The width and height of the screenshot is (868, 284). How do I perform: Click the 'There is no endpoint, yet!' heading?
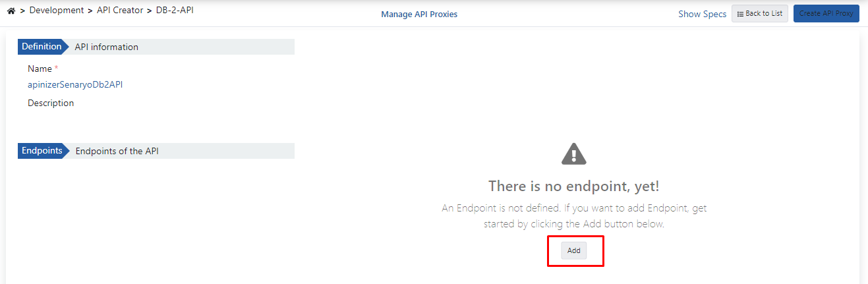(x=573, y=185)
